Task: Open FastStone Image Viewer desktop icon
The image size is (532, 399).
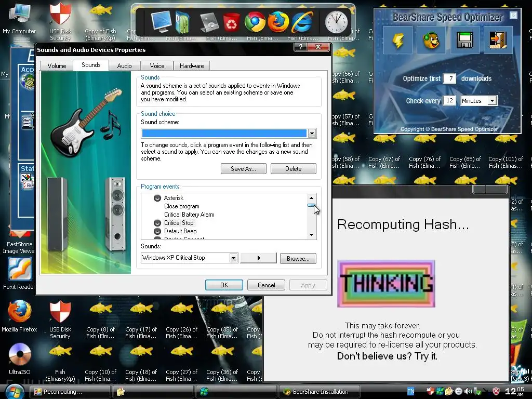Action: pyautogui.click(x=19, y=242)
